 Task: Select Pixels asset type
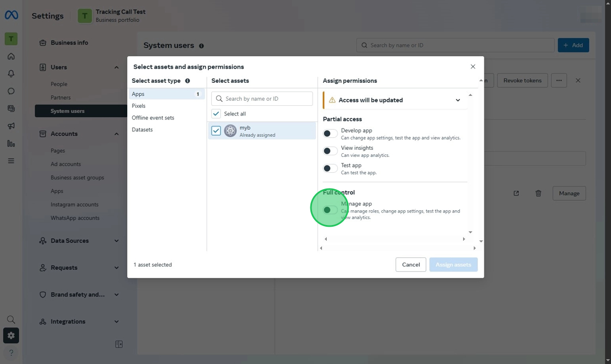click(x=139, y=106)
